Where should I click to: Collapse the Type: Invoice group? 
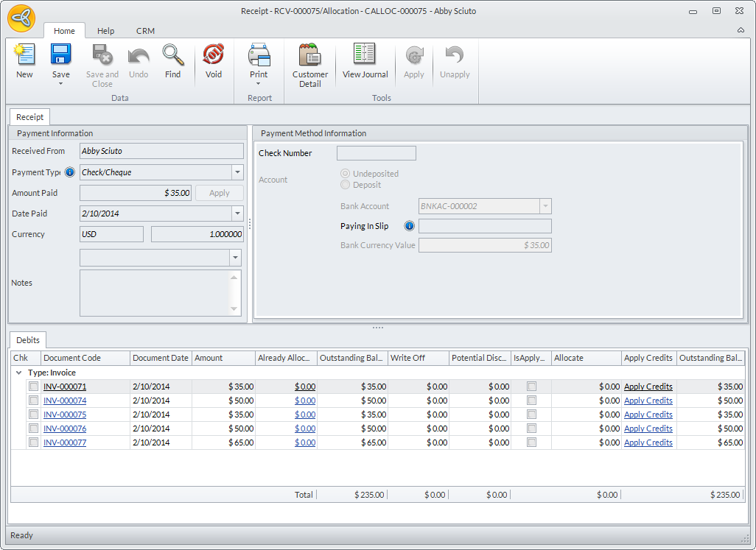(x=18, y=373)
